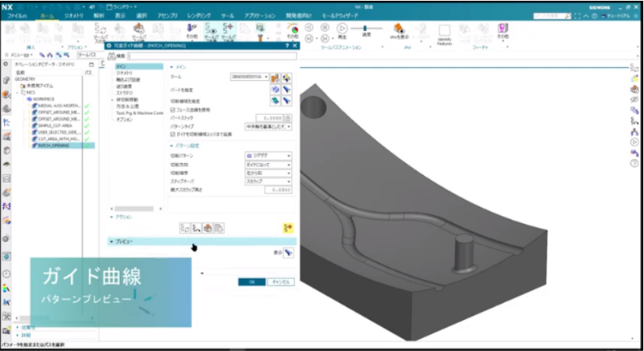Click the yellow pattern preview icon in the Actions row
This screenshot has height=351, width=644.
[288, 228]
